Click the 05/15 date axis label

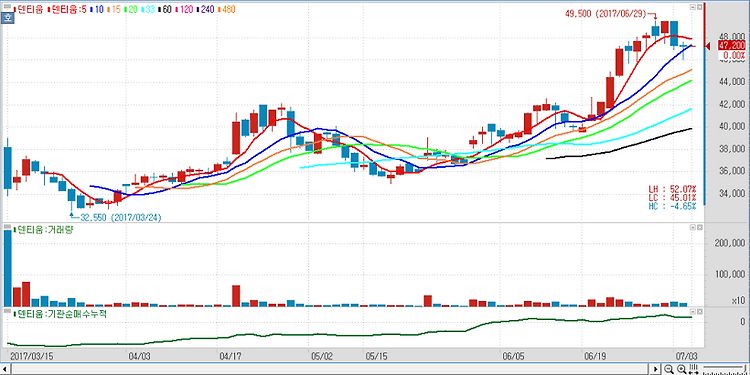point(376,356)
